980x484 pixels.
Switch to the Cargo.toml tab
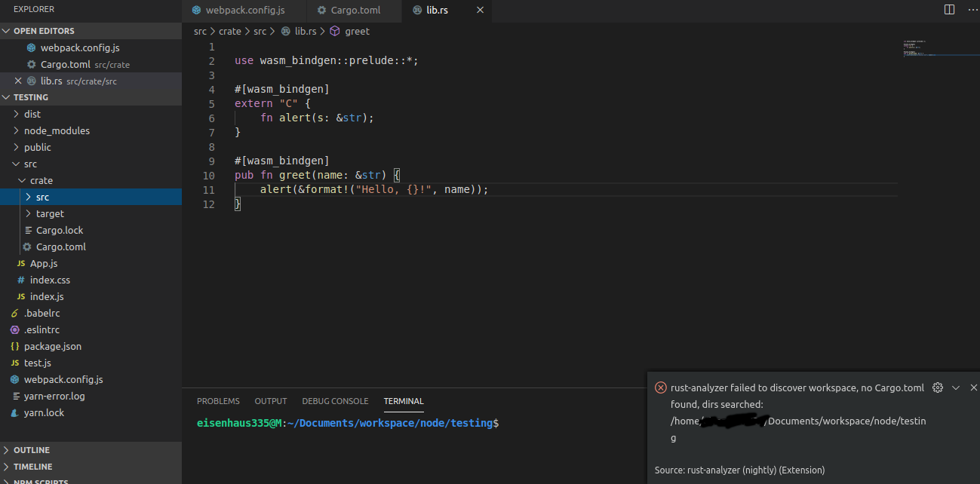pos(355,11)
